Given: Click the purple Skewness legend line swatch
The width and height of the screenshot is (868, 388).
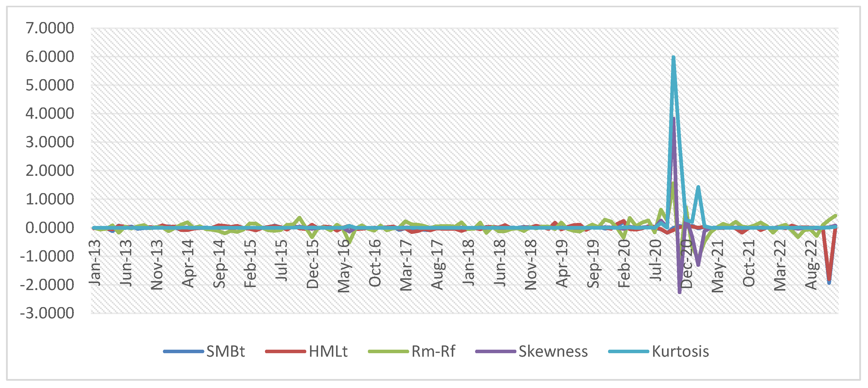Looking at the screenshot, I should click(x=495, y=352).
